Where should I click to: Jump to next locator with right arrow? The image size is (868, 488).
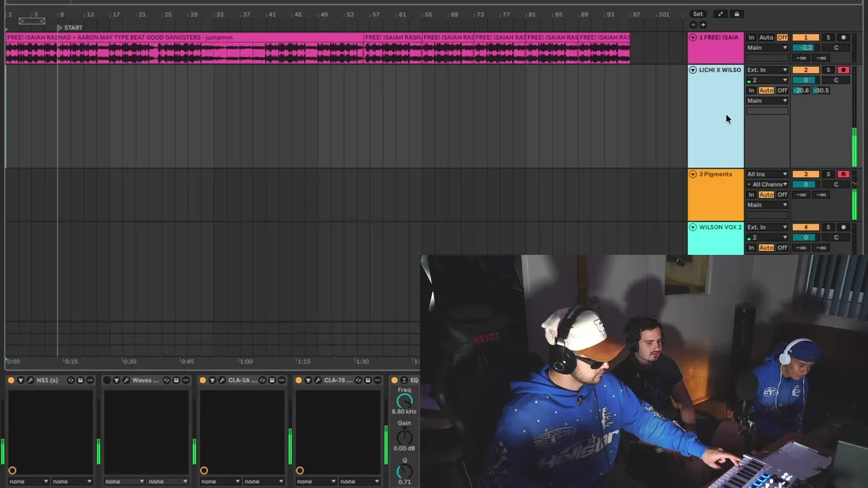pos(703,25)
